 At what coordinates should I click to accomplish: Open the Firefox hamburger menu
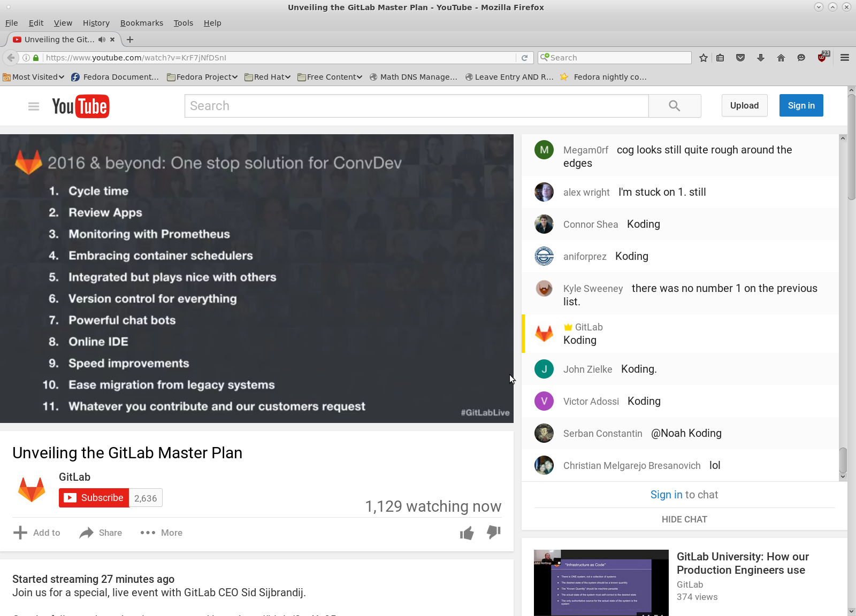tap(845, 58)
